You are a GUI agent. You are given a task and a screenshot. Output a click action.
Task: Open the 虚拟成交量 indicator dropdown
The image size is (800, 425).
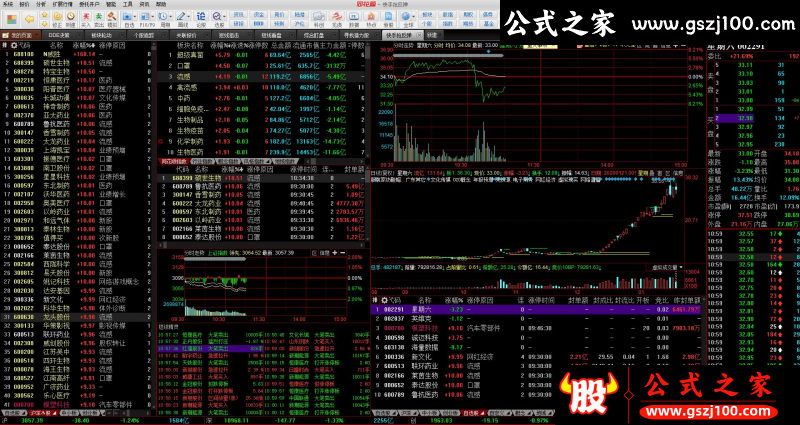click(x=665, y=267)
